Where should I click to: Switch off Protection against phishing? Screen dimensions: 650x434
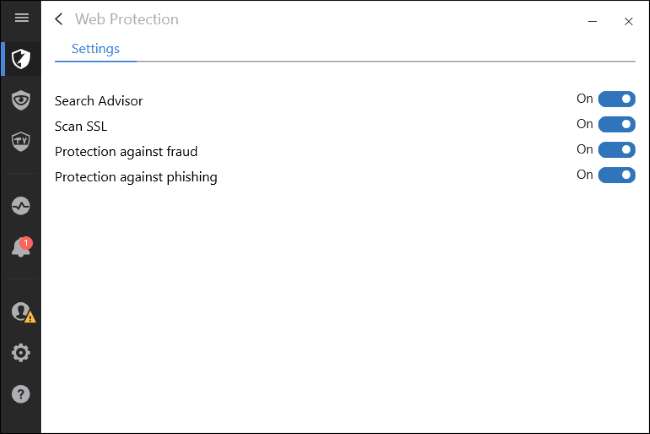tap(616, 175)
